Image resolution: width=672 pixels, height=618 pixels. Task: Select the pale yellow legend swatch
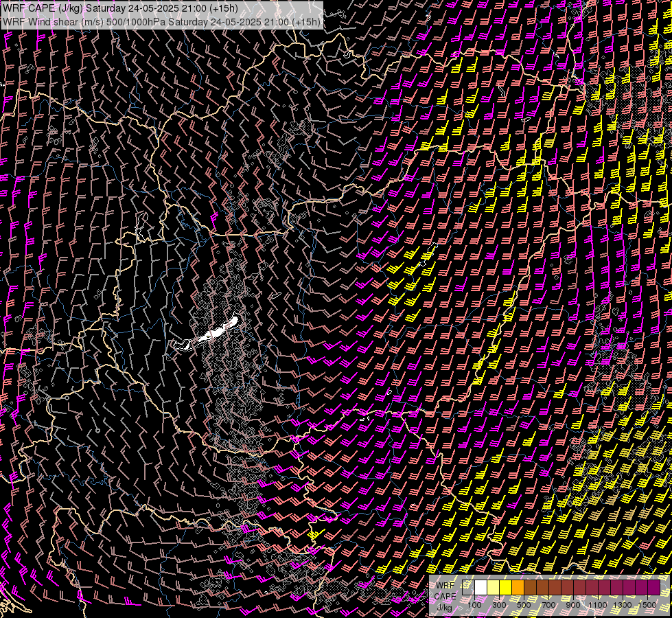(x=493, y=587)
